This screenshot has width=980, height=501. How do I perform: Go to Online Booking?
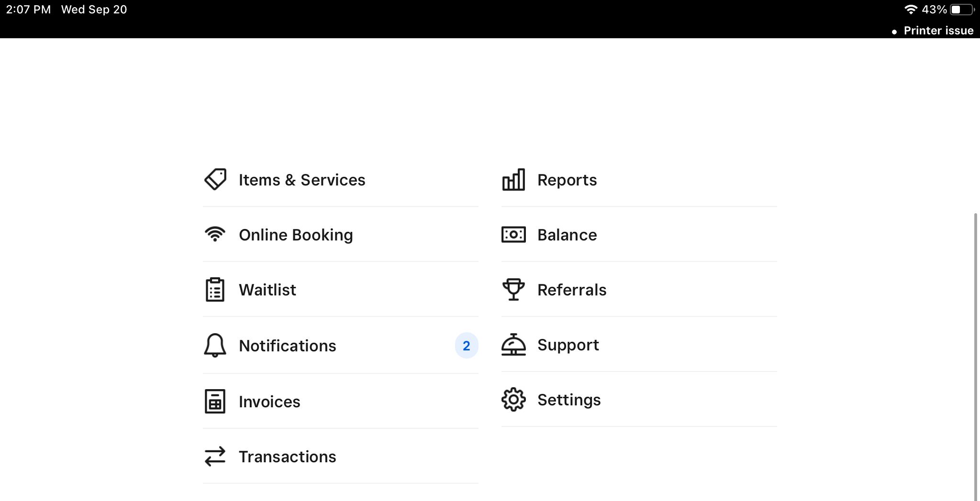296,235
